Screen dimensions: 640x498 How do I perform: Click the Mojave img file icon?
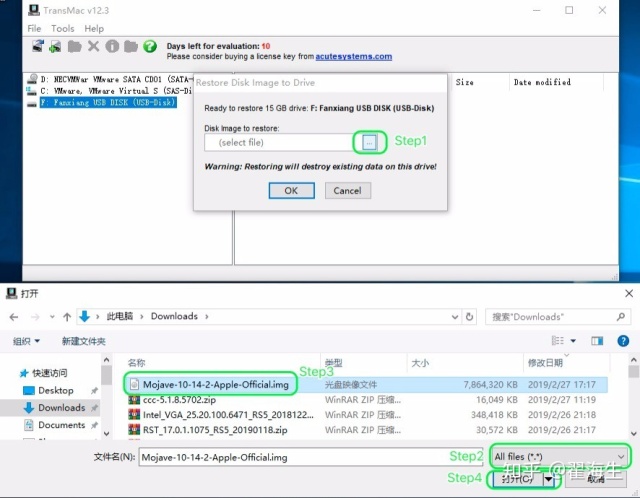(134, 385)
